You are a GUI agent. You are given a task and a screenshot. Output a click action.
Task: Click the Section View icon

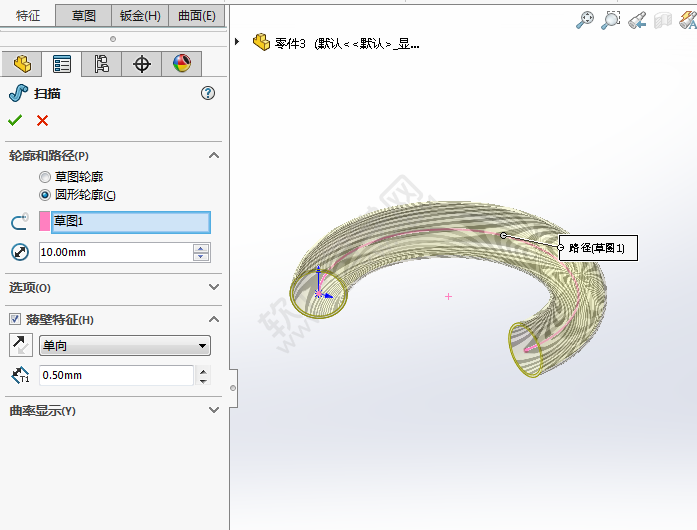[663, 20]
